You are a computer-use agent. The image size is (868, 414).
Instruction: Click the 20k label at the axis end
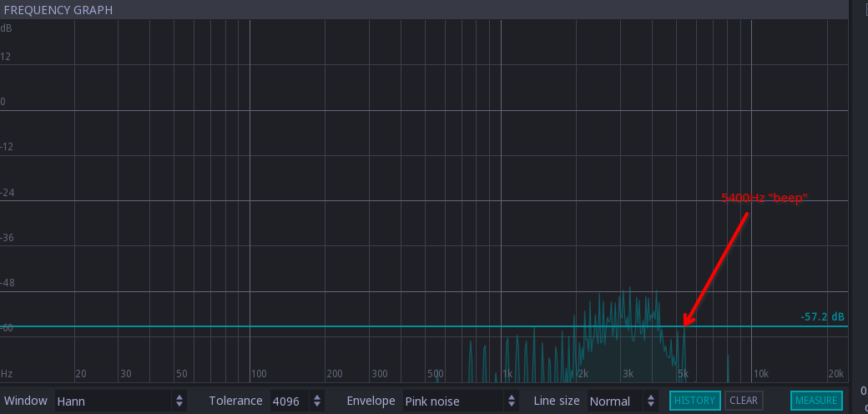click(x=835, y=373)
